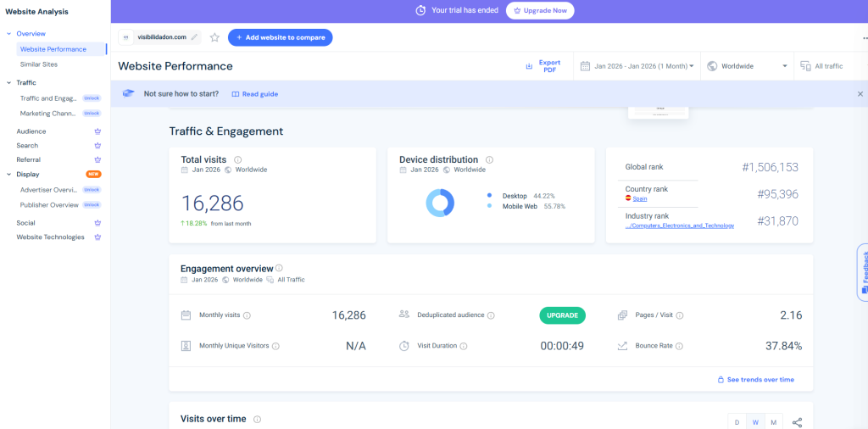The width and height of the screenshot is (868, 429).
Task: Click the crown icon beside Audience
Action: (x=98, y=131)
